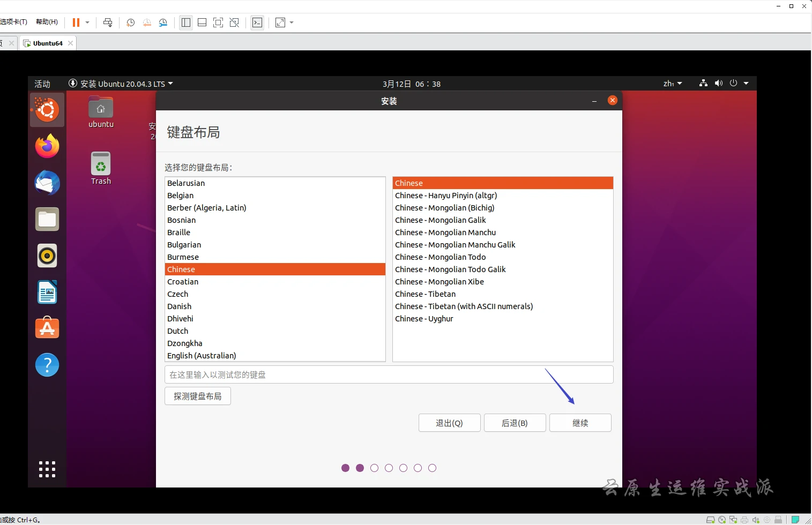Viewport: 812px width, 525px height.
Task: Minimize the 安装 installer window
Action: (x=594, y=101)
